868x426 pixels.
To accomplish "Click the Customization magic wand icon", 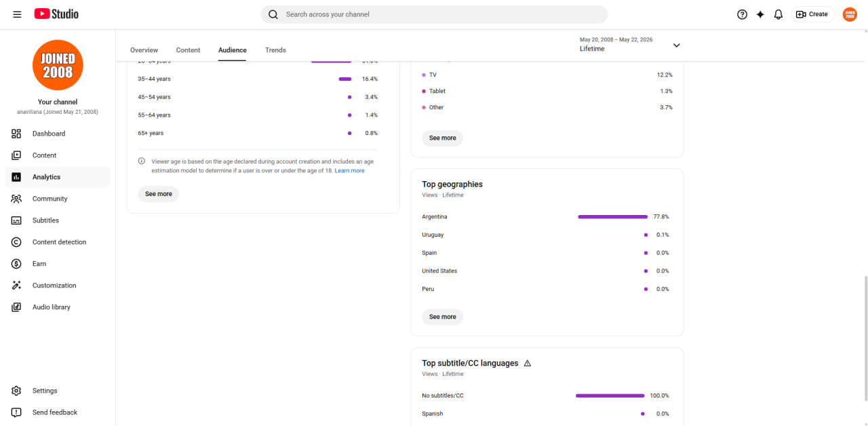I will click(17, 286).
